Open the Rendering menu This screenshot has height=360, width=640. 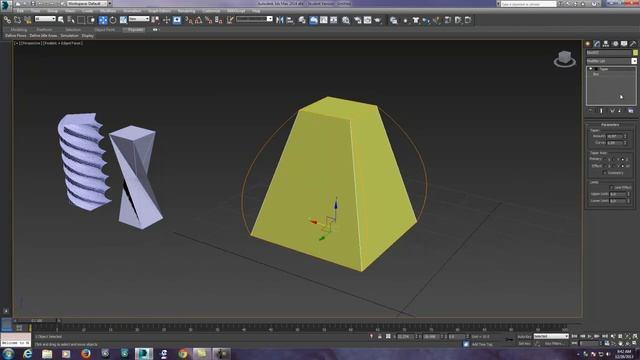click(x=186, y=11)
